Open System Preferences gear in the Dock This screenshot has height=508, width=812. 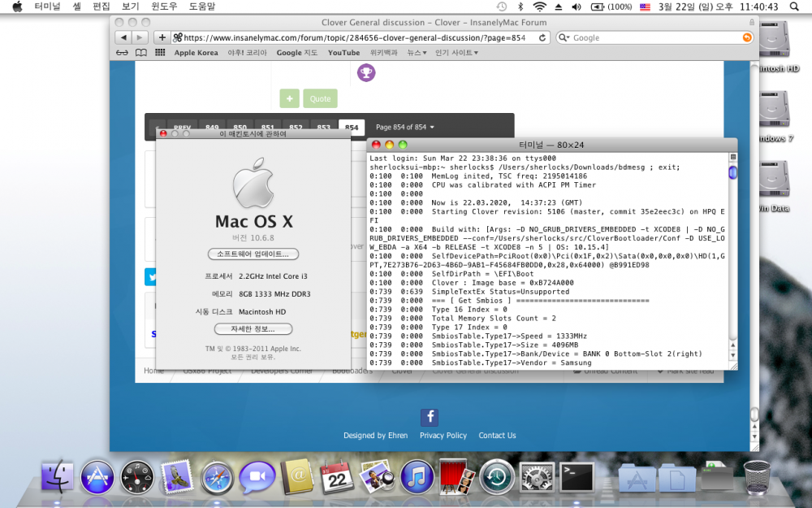pos(537,477)
